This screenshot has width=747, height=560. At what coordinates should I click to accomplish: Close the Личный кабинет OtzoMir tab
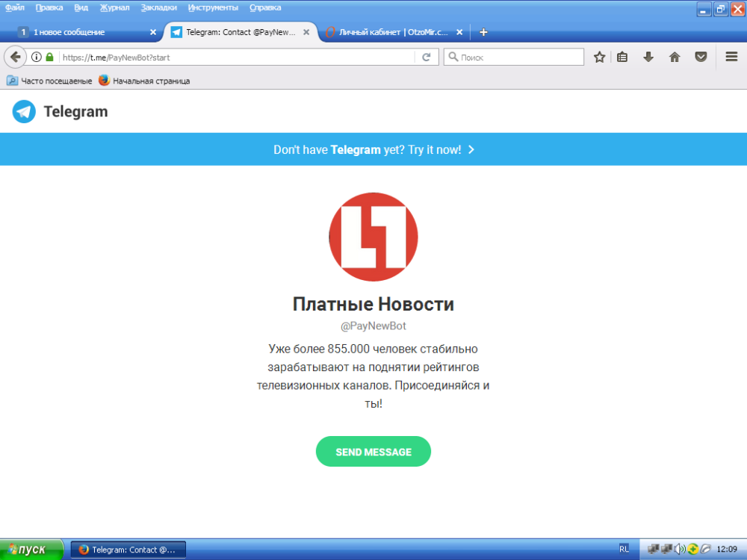pyautogui.click(x=459, y=32)
